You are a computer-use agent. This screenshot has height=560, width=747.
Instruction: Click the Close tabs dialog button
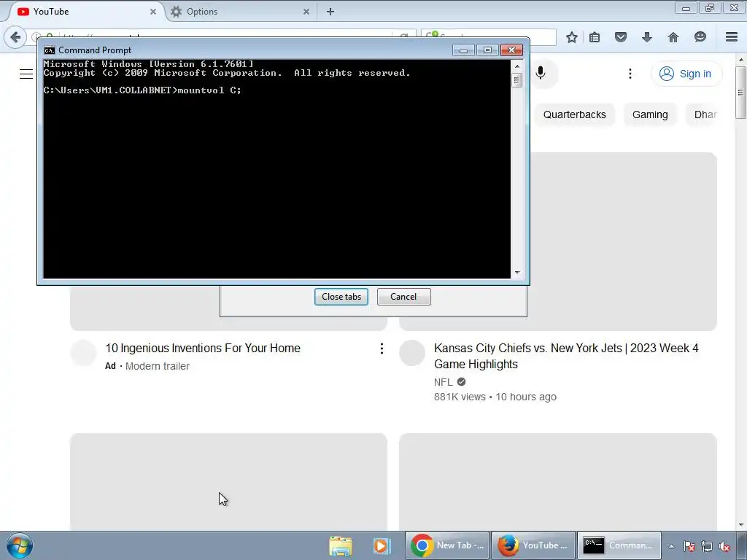click(341, 297)
